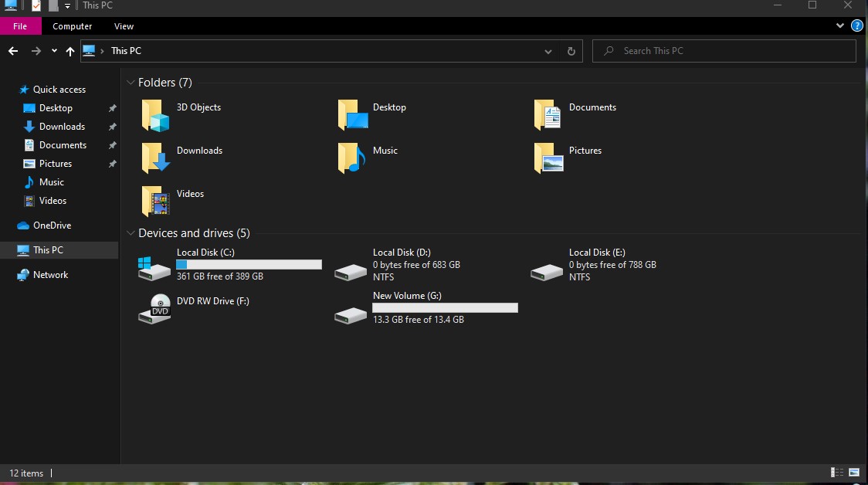The height and width of the screenshot is (485, 868).
Task: Select the Documents folder in Folders group
Action: point(576,114)
